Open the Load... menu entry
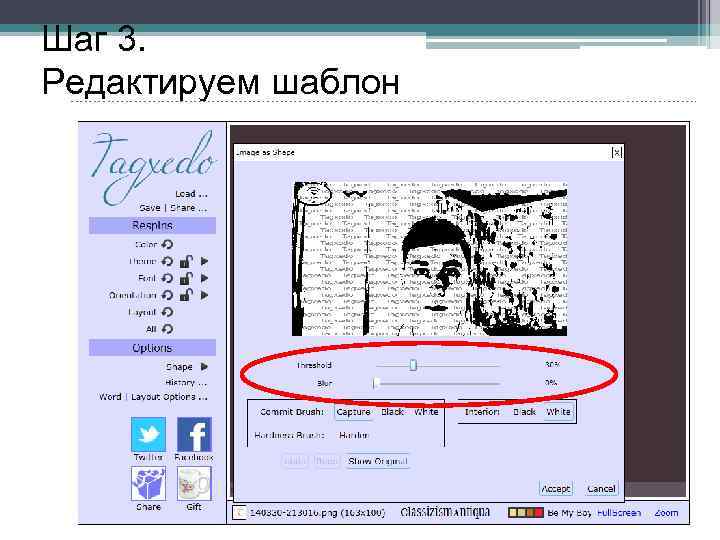 tap(191, 194)
